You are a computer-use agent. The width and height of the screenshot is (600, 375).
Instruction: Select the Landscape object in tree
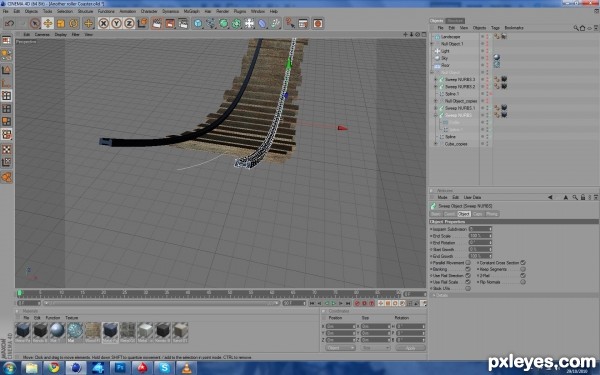click(x=450, y=37)
